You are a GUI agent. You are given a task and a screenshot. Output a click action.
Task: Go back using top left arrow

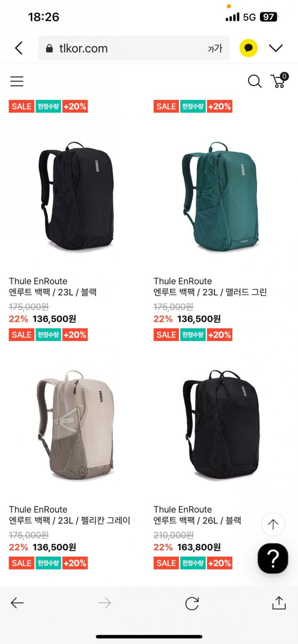click(x=19, y=48)
